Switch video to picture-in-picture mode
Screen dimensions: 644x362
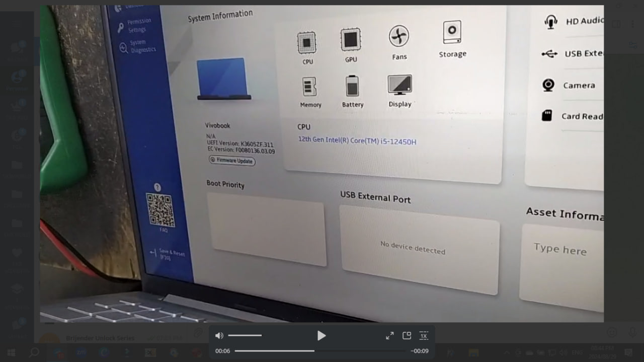[x=407, y=335]
